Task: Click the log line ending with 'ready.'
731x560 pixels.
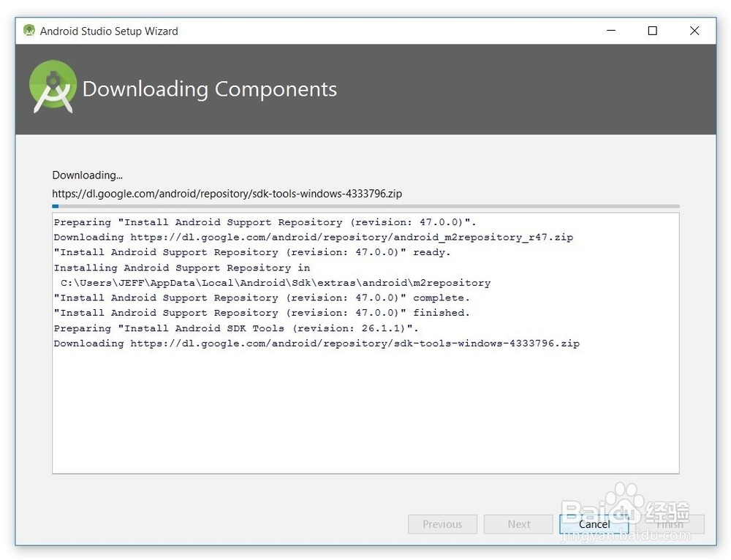Action: tap(252, 251)
